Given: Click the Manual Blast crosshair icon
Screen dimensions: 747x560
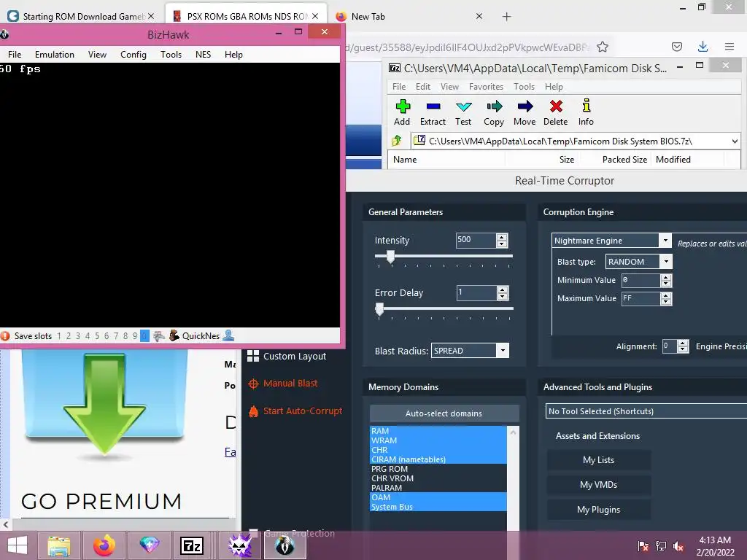Looking at the screenshot, I should 253,384.
